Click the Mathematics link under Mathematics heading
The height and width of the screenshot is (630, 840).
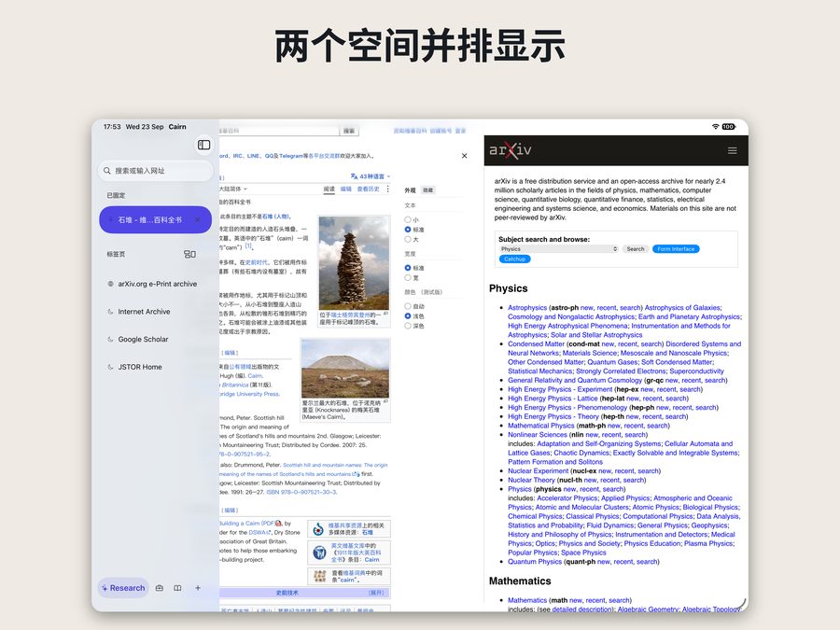(x=527, y=600)
